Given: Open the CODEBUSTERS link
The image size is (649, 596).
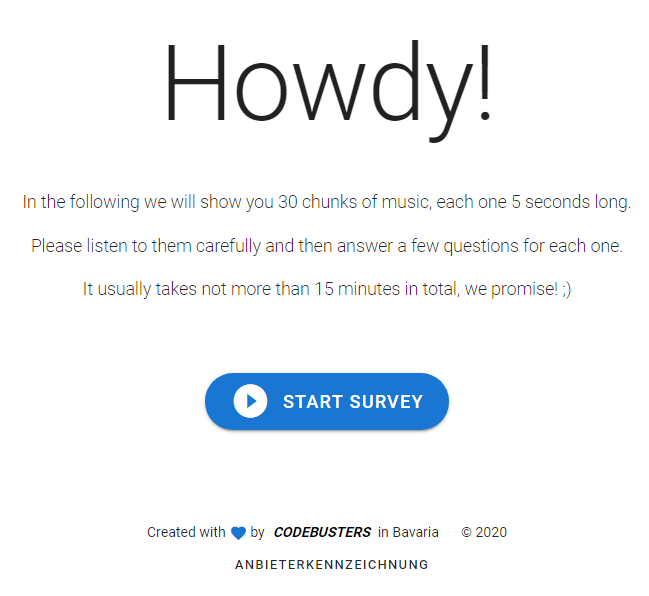Looking at the screenshot, I should pyautogui.click(x=322, y=532).
